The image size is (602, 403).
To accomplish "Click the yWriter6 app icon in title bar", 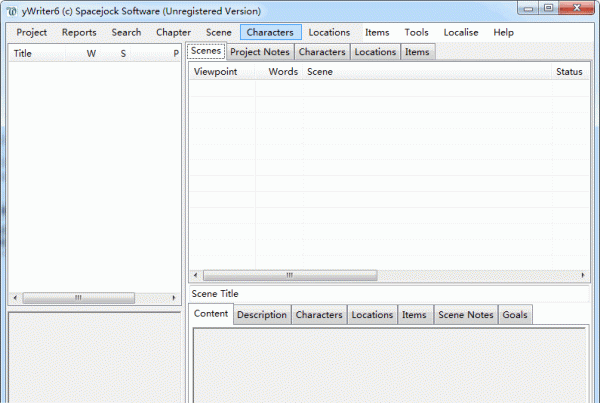I will 11,10.
